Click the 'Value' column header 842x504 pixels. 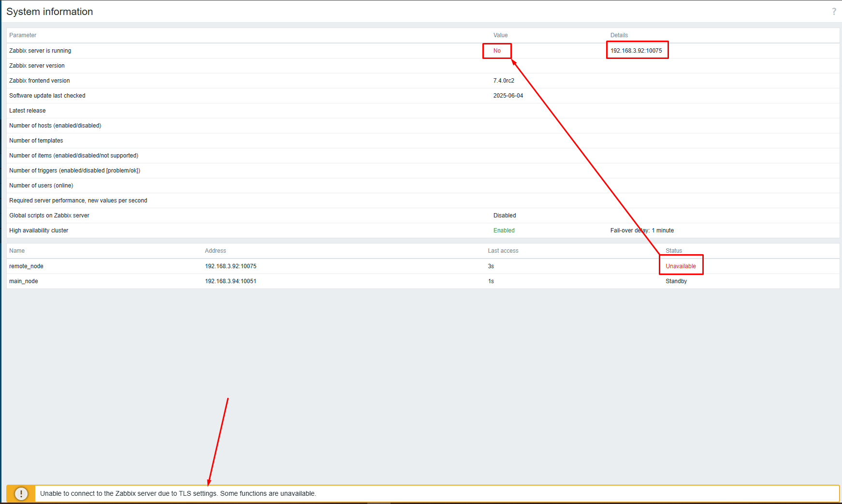[500, 35]
